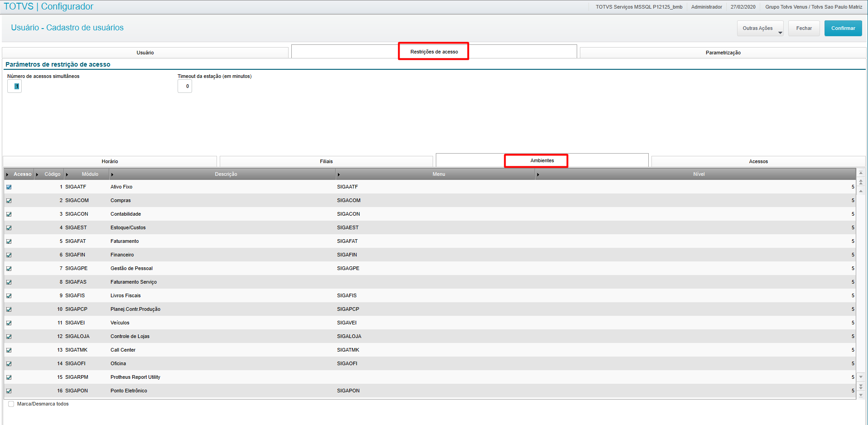Click scroll-to-top arrow of grid scrollbar

click(861, 173)
